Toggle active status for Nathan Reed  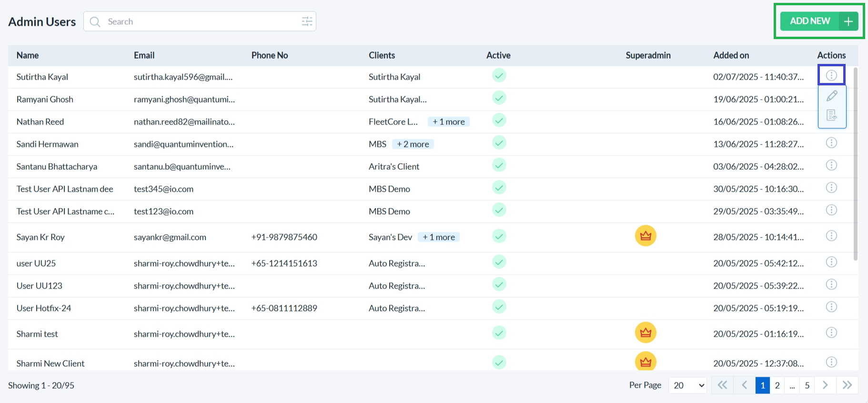tap(499, 121)
